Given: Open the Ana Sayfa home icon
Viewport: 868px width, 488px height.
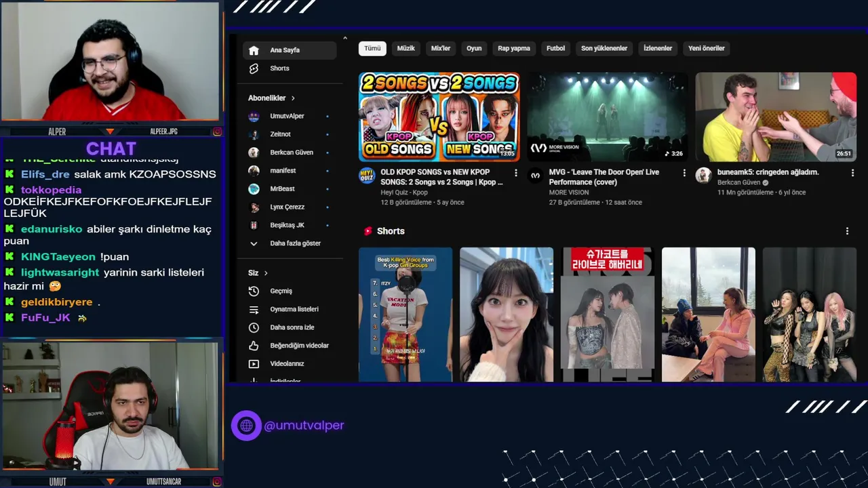Looking at the screenshot, I should (254, 50).
